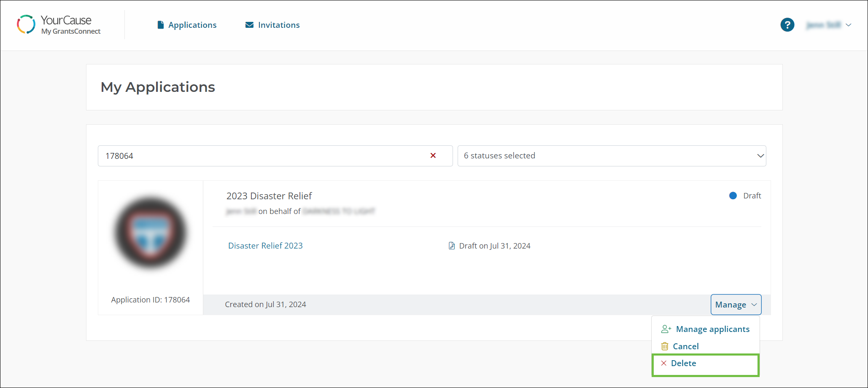The height and width of the screenshot is (388, 868).
Task: Open the help question mark icon
Action: point(787,25)
